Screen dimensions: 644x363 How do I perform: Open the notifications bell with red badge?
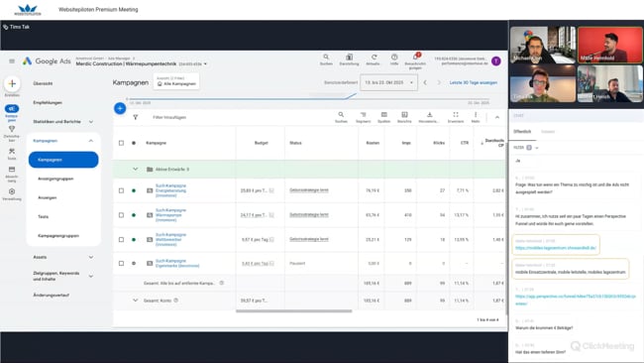[x=416, y=57]
